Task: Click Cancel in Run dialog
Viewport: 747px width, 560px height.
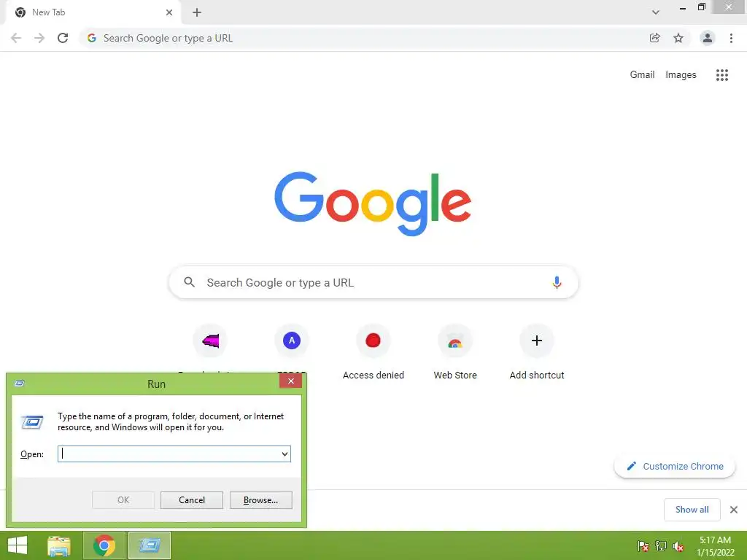Action: [192, 500]
